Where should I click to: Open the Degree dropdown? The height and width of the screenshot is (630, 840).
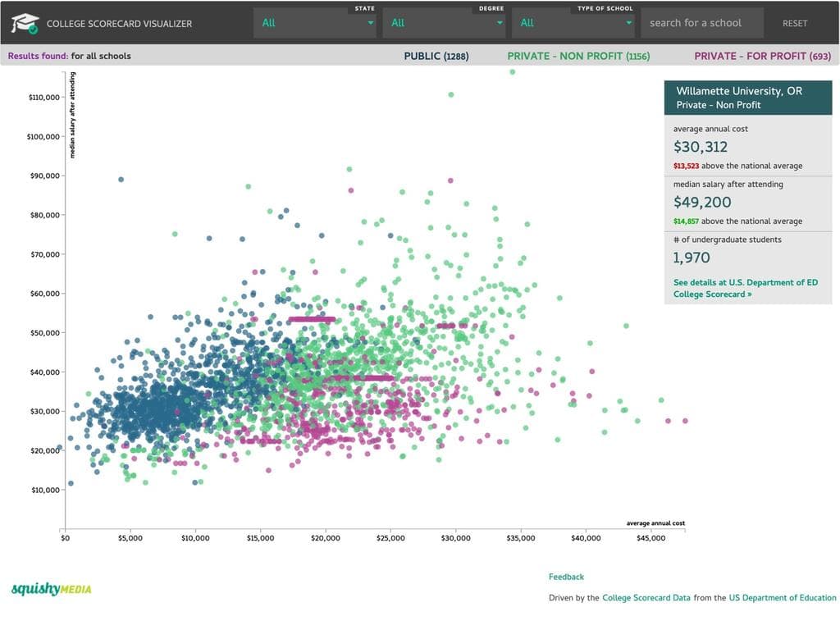click(445, 23)
